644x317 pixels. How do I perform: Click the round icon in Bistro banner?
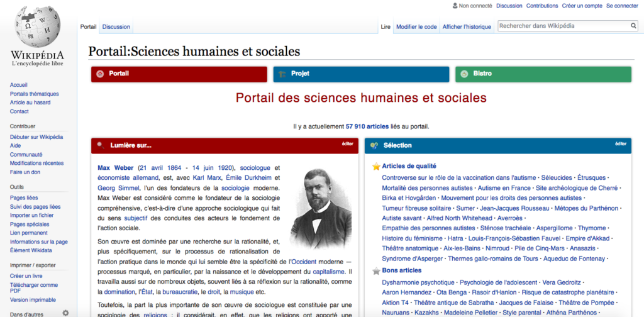point(465,74)
